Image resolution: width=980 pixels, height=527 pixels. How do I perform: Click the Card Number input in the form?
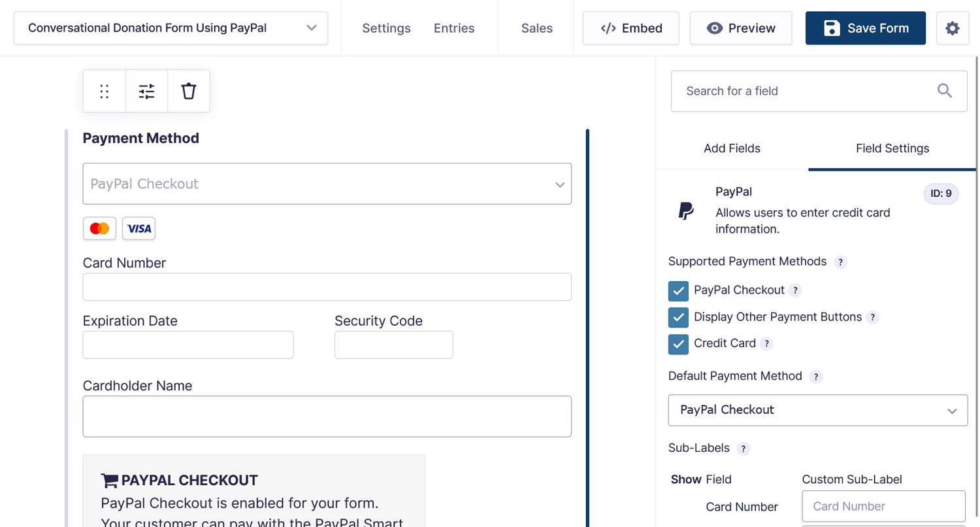point(327,287)
